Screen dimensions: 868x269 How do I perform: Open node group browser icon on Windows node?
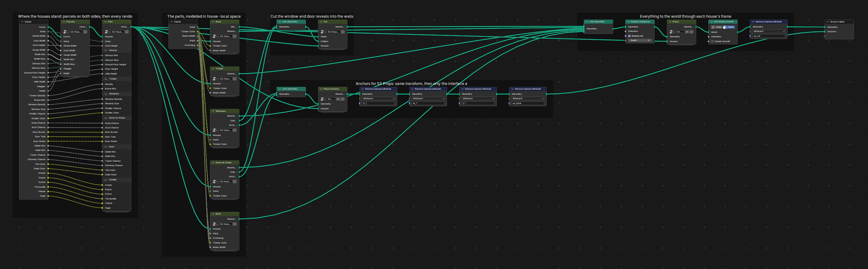coord(215,130)
